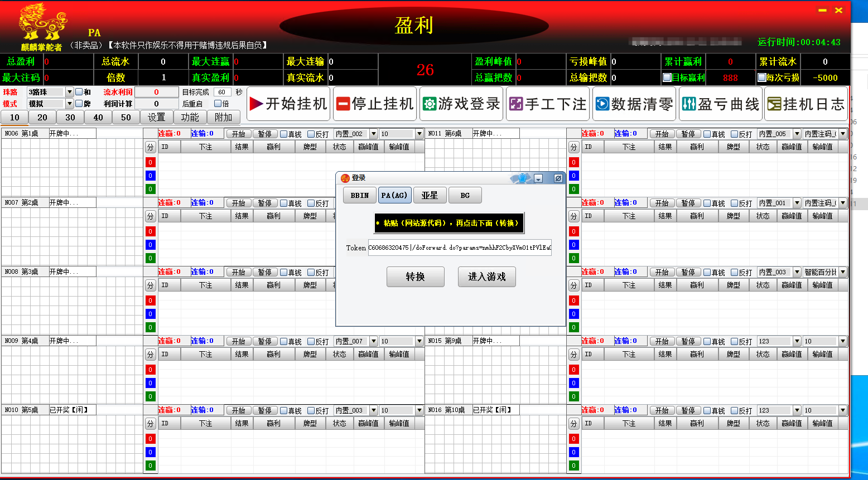Check the 真钱 box for 第1桌
Image resolution: width=868 pixels, height=480 pixels.
pos(283,134)
